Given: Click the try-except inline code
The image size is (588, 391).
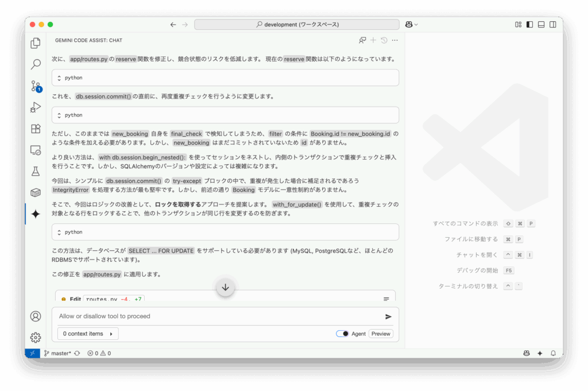Looking at the screenshot, I should coord(187,181).
